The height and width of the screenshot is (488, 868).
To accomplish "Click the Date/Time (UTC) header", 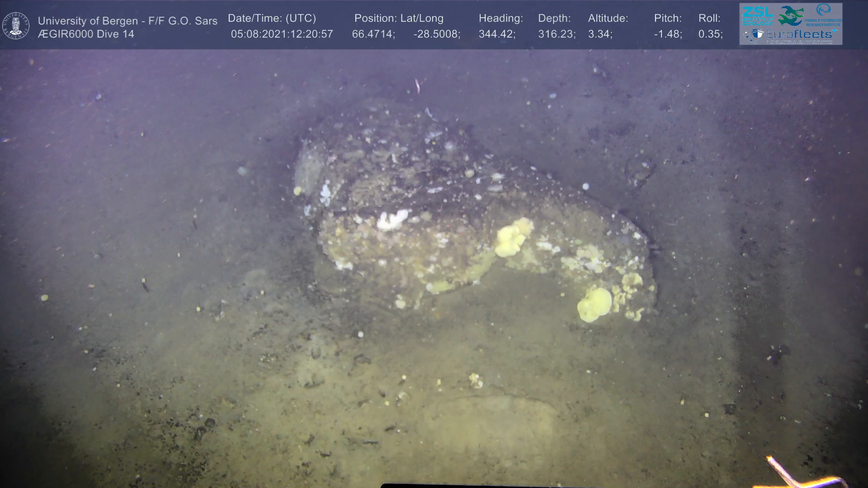I will [x=272, y=19].
